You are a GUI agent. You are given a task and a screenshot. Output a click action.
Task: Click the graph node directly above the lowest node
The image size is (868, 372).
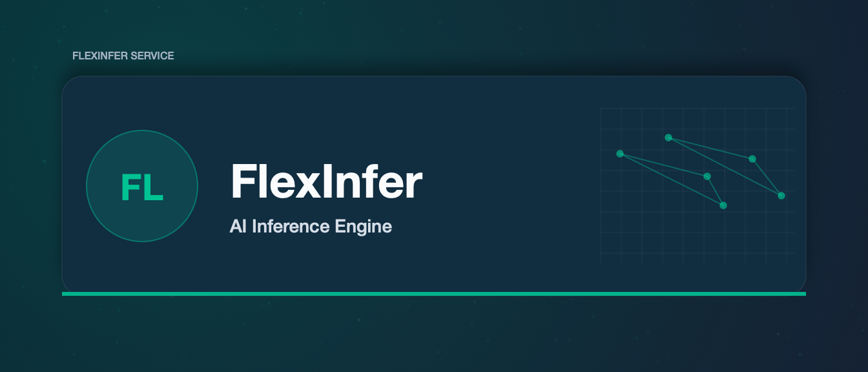(x=707, y=176)
